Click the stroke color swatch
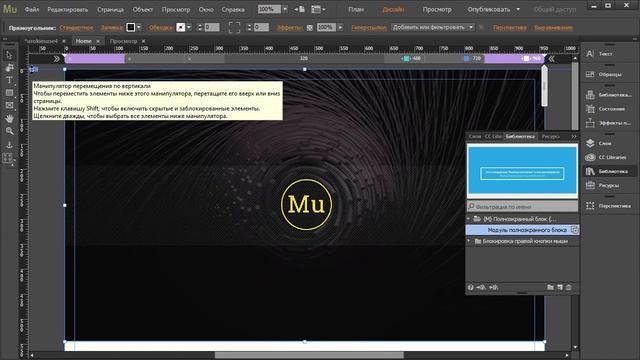This screenshot has width=640, height=360. click(180, 27)
